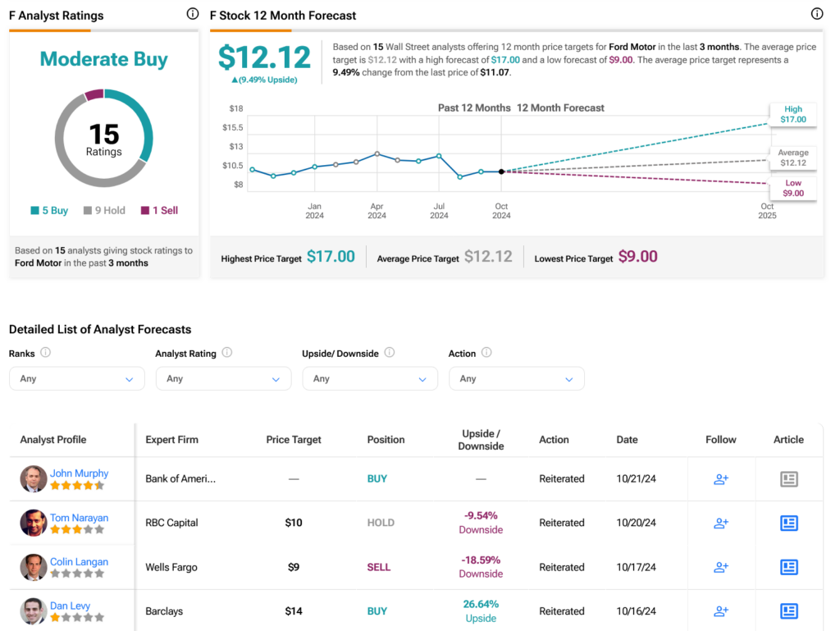Follow analyst Tom Narayan
This screenshot has width=840, height=631.
[721, 523]
